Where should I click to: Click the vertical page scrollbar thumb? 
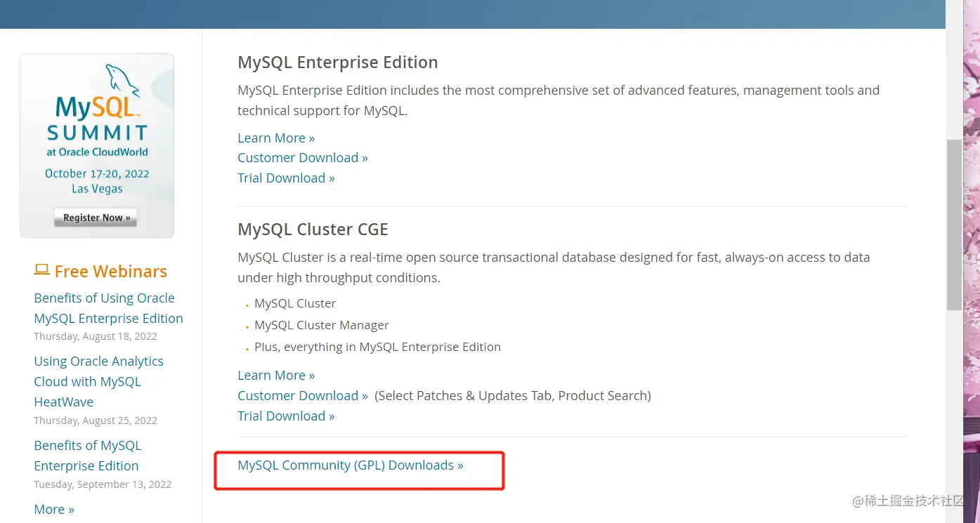(x=953, y=225)
